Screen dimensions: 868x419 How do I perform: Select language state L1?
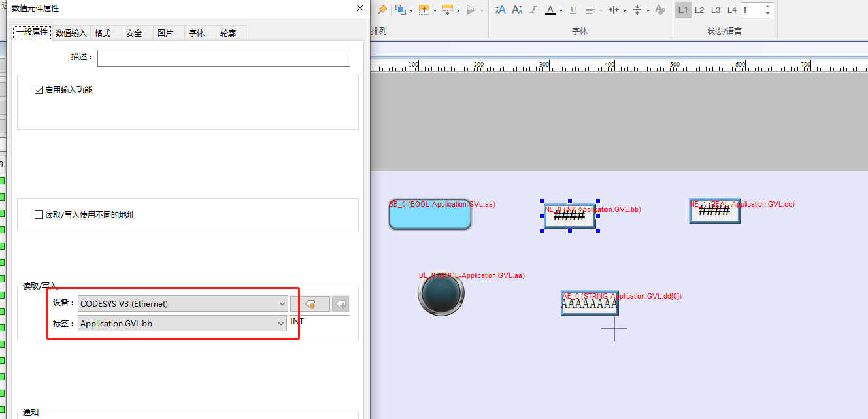683,10
